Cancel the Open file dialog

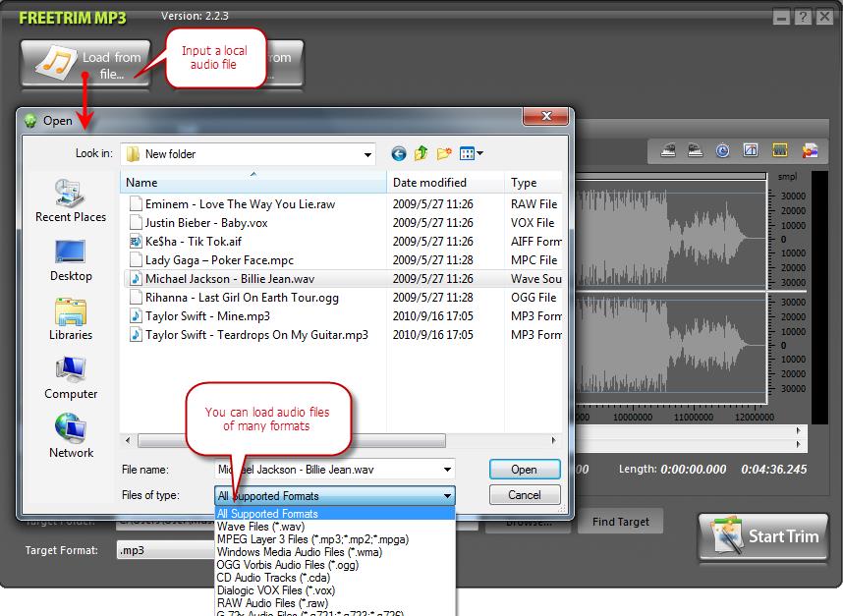(x=525, y=495)
